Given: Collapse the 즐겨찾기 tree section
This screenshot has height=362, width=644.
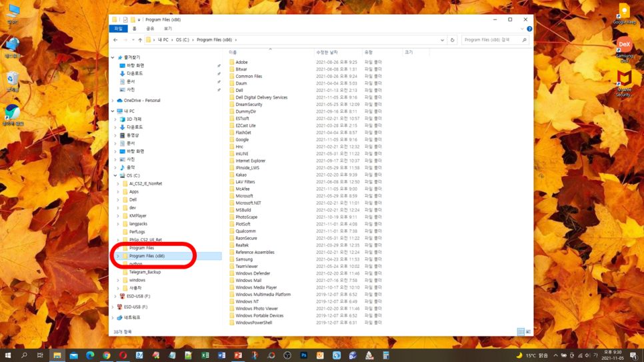Looking at the screenshot, I should pyautogui.click(x=113, y=57).
